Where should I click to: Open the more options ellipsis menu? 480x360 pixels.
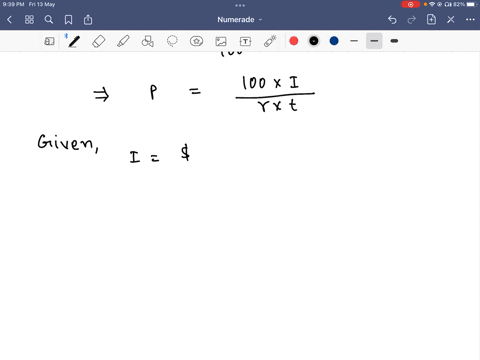coord(470,20)
